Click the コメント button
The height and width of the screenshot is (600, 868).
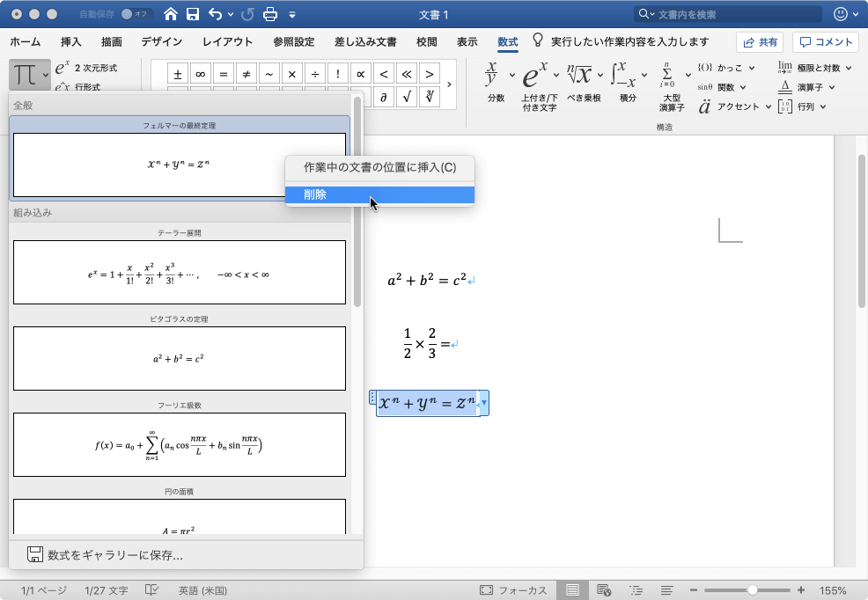click(826, 42)
